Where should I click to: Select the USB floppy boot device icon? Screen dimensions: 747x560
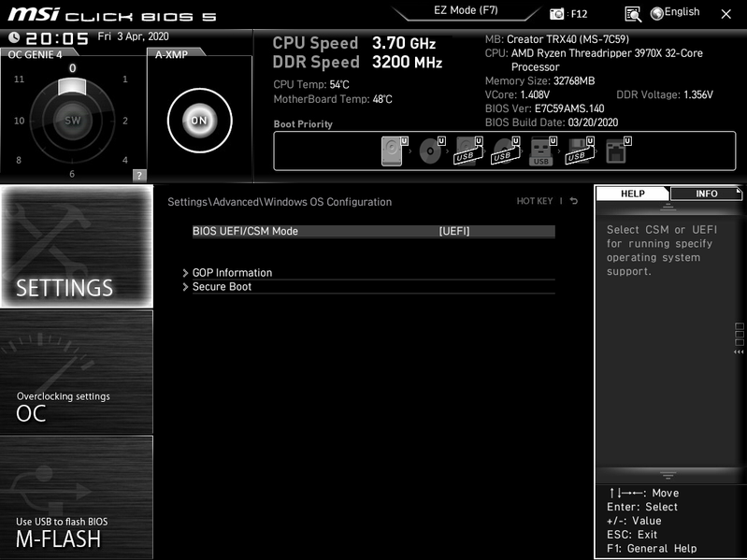580,151
